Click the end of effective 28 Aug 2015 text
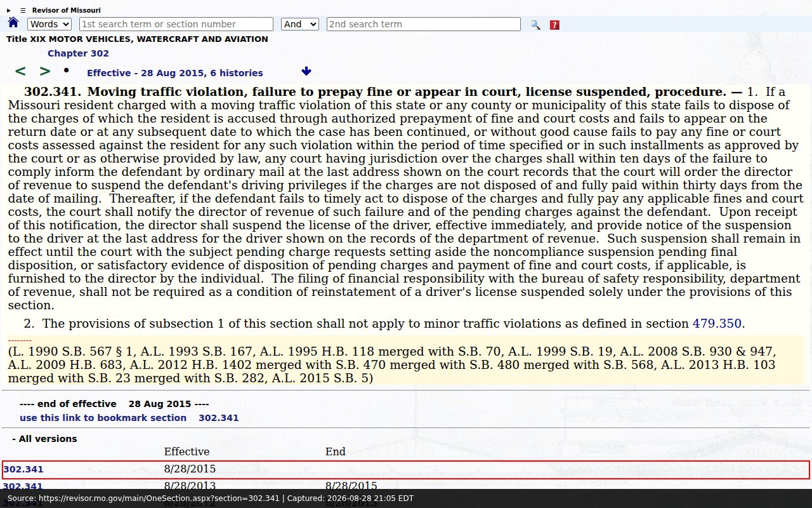Image resolution: width=812 pixels, height=508 pixels. (114, 404)
